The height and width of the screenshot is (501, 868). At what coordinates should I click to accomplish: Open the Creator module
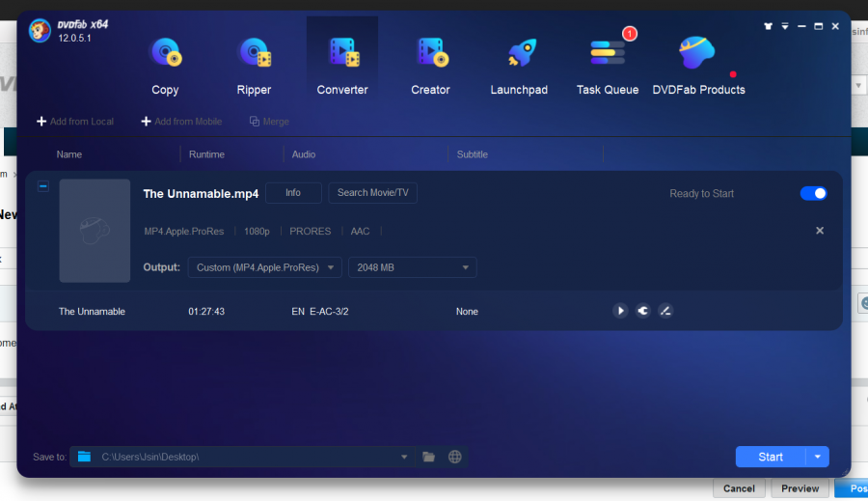431,66
